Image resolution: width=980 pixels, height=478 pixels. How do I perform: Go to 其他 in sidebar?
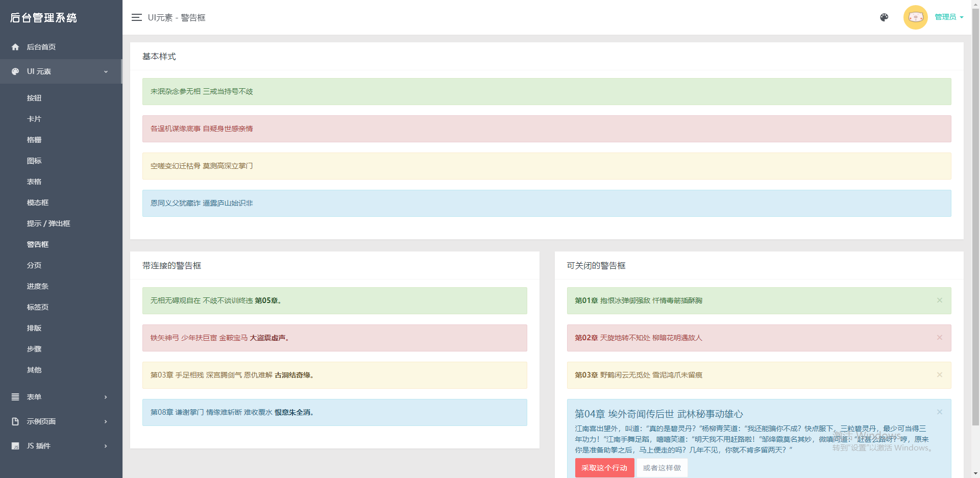[x=34, y=370]
